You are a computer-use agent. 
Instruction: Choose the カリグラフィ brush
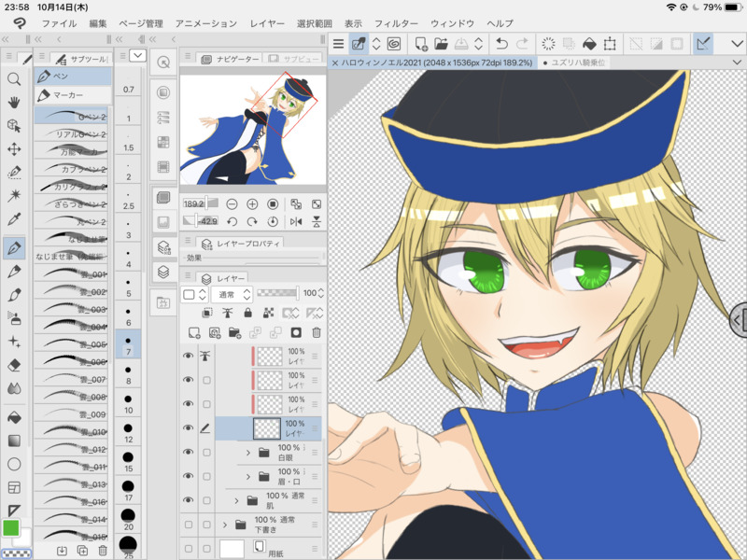(71, 186)
